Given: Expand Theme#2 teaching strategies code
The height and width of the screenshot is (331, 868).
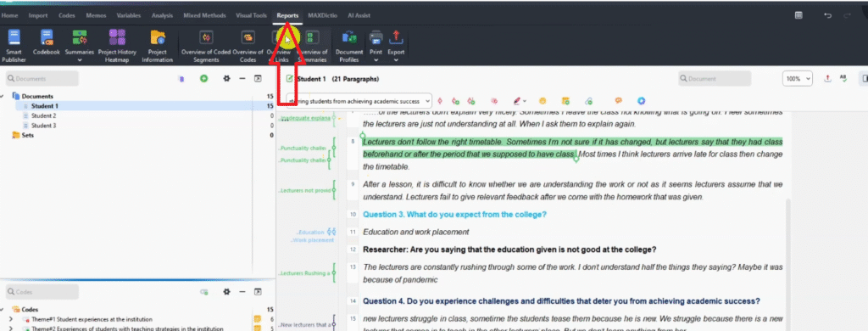Looking at the screenshot, I should [x=11, y=328].
